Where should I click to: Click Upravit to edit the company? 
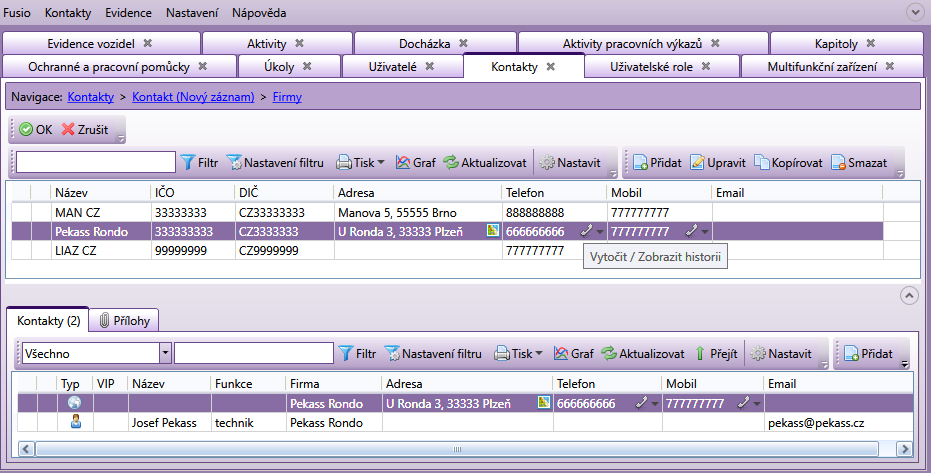point(717,163)
